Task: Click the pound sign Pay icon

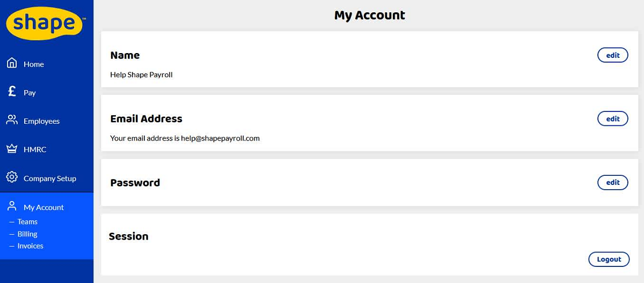Action: tap(12, 92)
